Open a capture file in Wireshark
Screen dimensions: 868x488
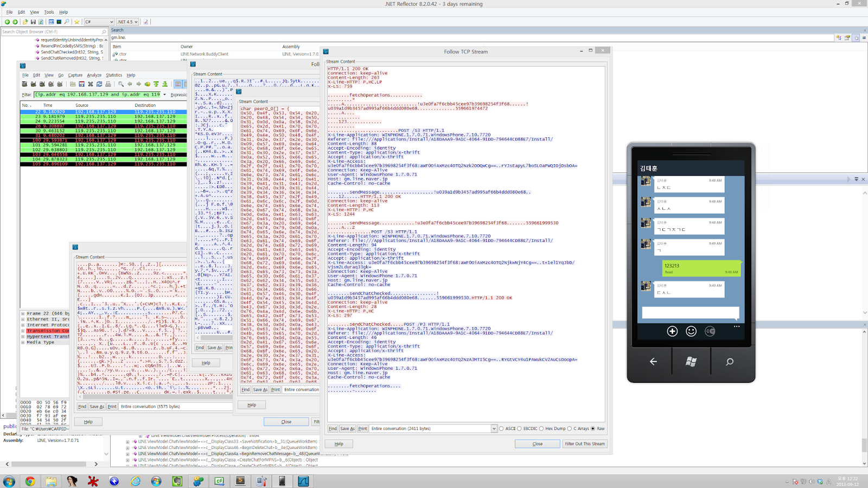[73, 84]
